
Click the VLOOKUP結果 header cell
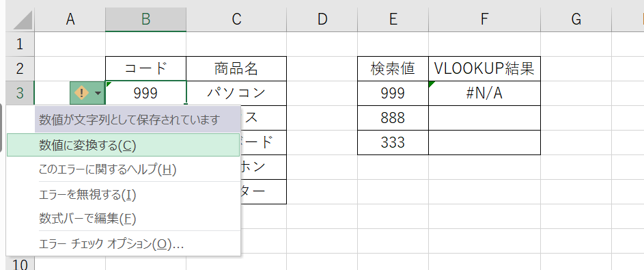pos(485,68)
